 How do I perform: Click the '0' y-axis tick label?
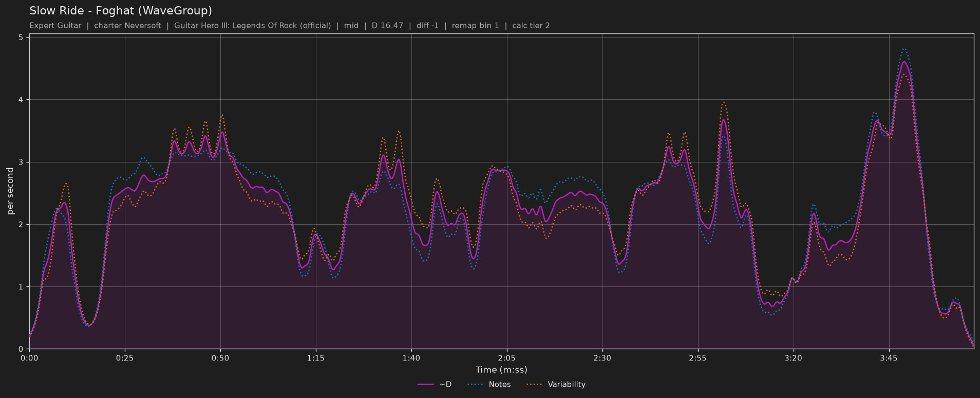click(x=21, y=349)
